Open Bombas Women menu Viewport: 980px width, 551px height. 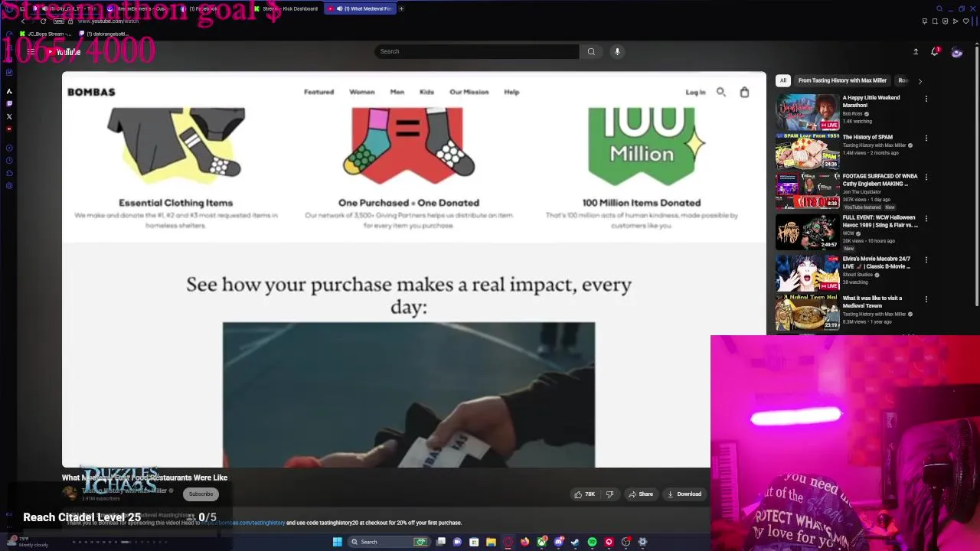pos(362,92)
